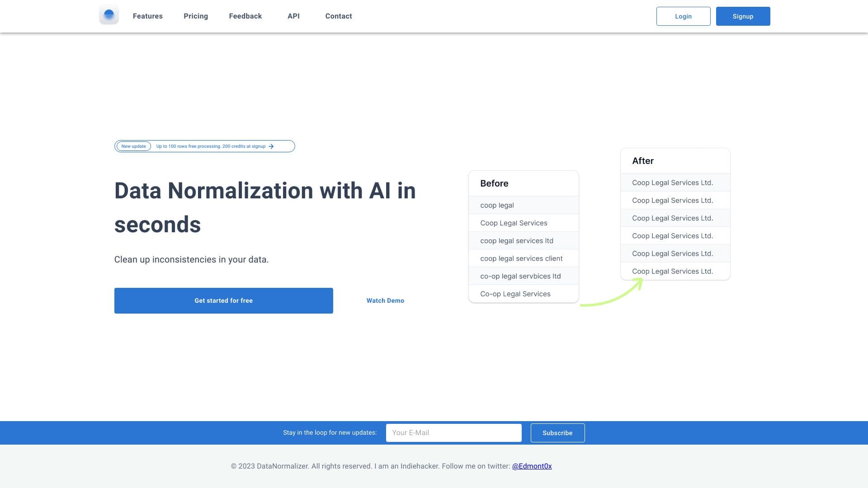
Task: Click the After panel heading
Action: [x=642, y=161]
